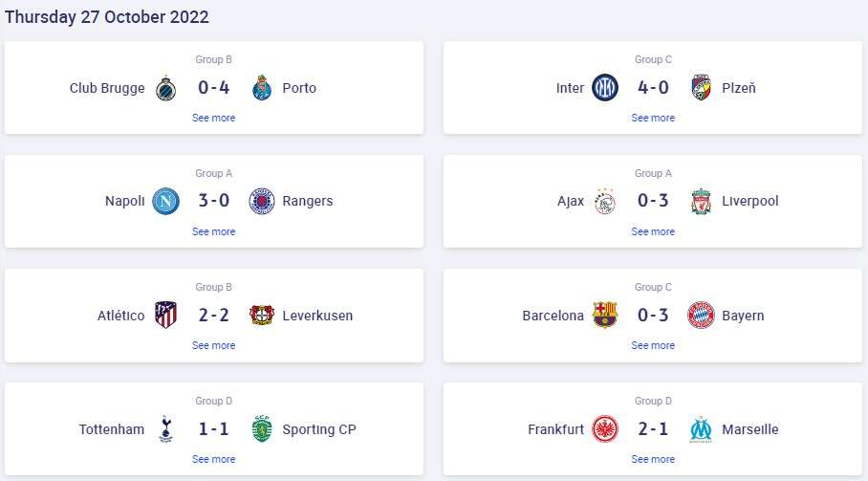868x481 pixels.
Task: Open See more for Ajax vs Liverpool
Action: (x=653, y=231)
